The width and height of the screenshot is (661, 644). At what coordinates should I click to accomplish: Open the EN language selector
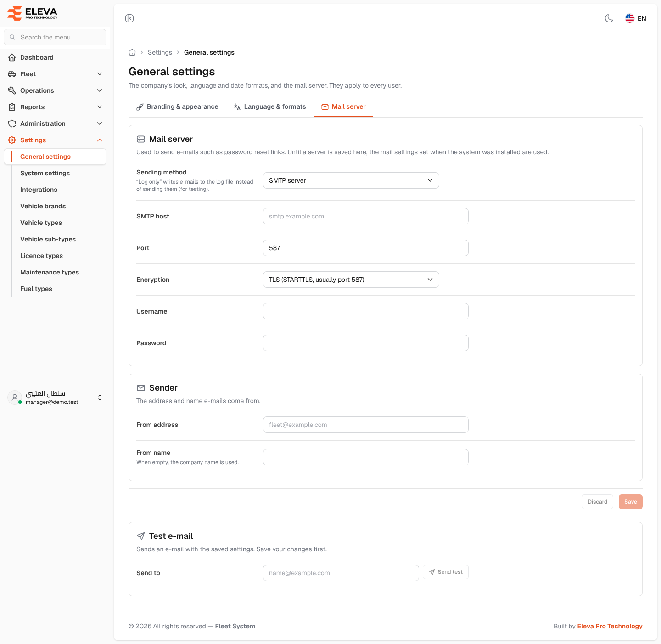click(636, 18)
